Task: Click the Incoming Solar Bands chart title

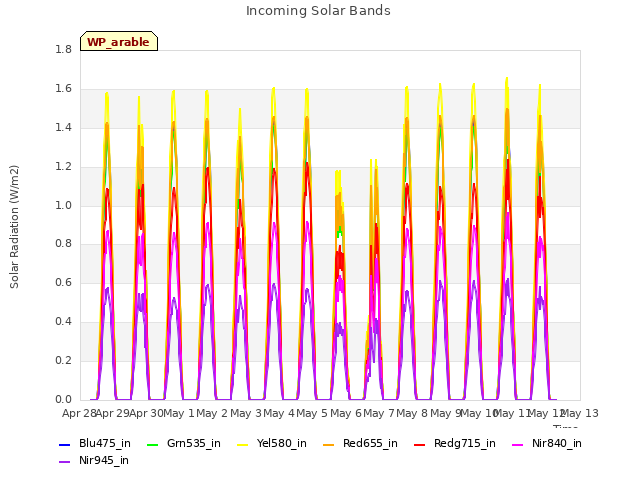Action: click(318, 11)
